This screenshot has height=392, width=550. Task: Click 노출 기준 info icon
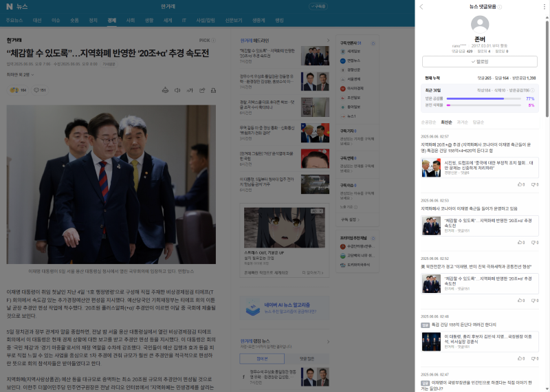point(355,207)
